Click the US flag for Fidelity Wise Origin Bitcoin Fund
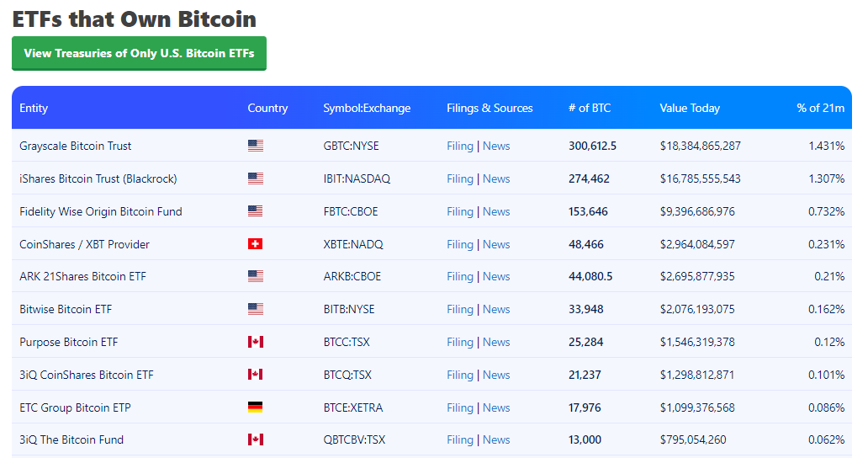This screenshot has height=458, width=868. pyautogui.click(x=255, y=211)
